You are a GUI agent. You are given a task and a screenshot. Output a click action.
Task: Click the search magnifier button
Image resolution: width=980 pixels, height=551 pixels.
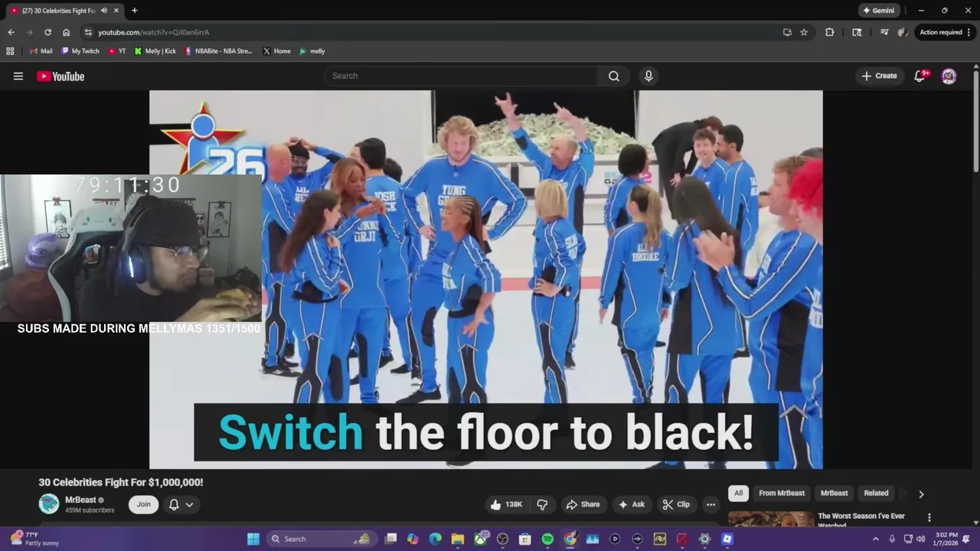[614, 76]
